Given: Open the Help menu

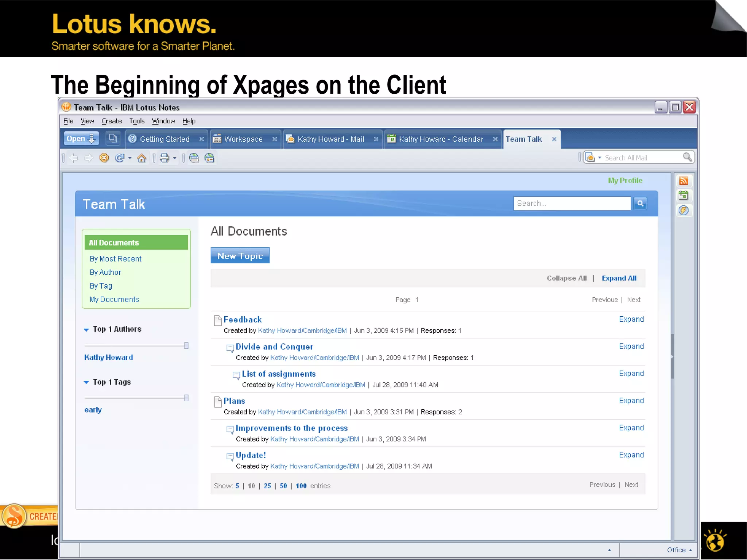Looking at the screenshot, I should (x=189, y=121).
